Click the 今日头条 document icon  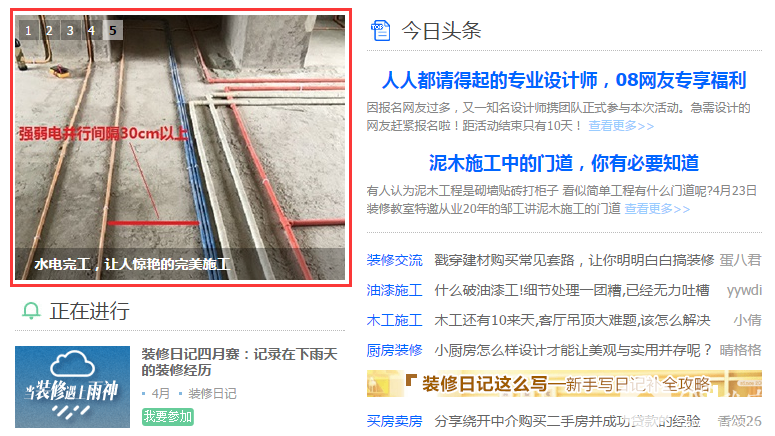(381, 31)
